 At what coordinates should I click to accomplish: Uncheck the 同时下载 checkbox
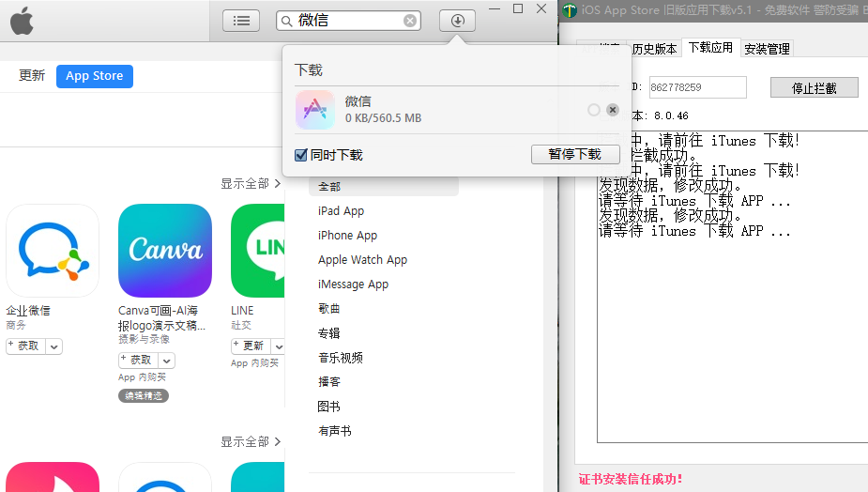301,155
